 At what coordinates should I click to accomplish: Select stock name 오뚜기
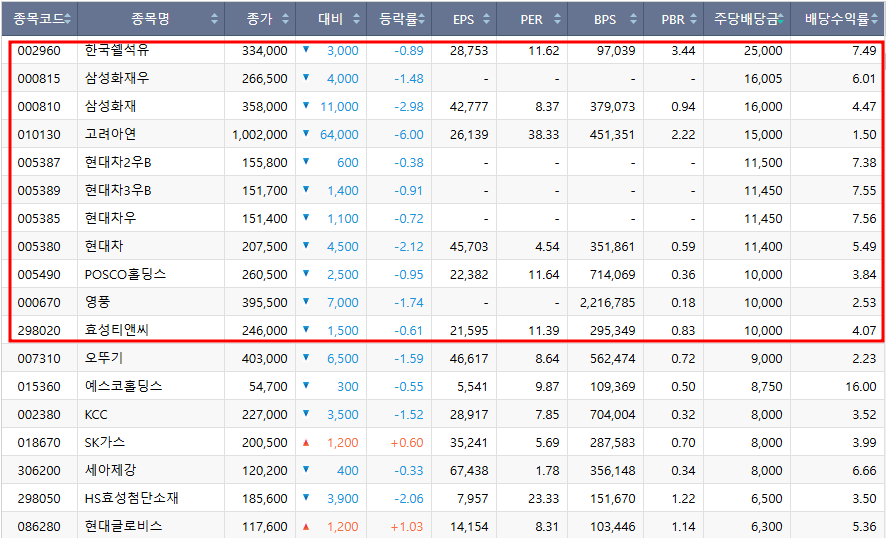[103, 358]
